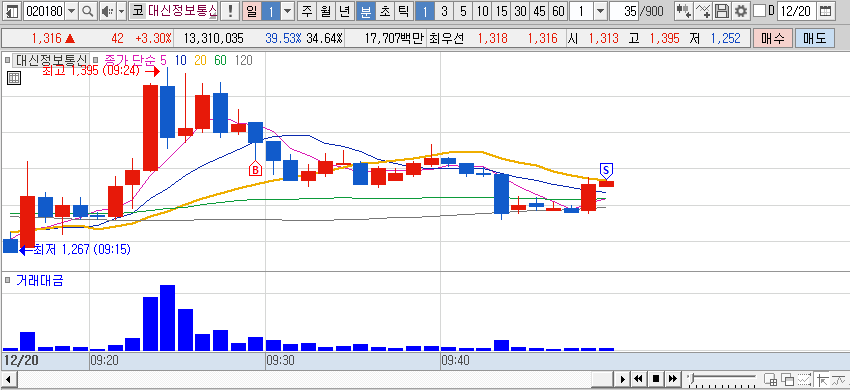This screenshot has height=390, width=850.
Task: Click the volume value 13,310,035
Action: [214, 39]
